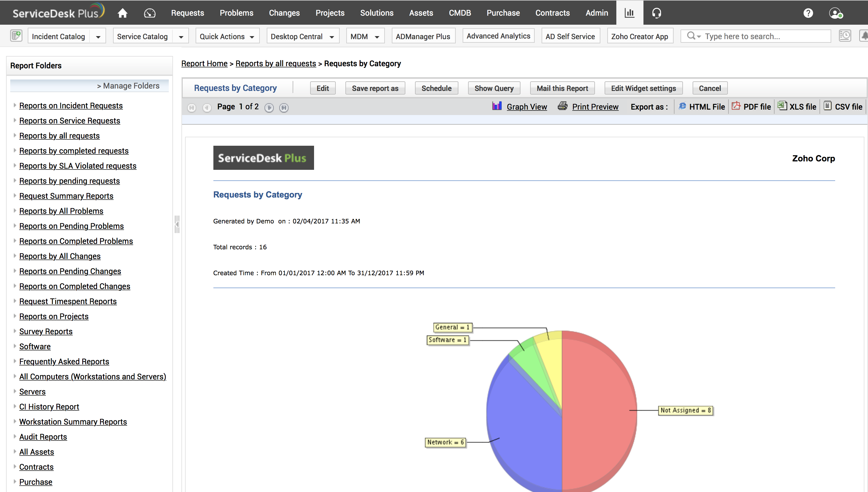Click the search input field
This screenshot has height=492, width=868.
pos(764,36)
